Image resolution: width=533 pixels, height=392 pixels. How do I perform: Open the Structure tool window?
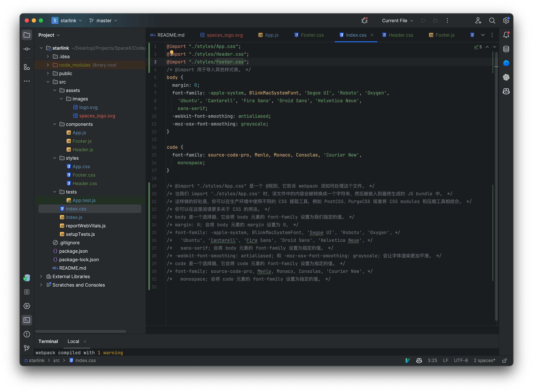point(27,67)
